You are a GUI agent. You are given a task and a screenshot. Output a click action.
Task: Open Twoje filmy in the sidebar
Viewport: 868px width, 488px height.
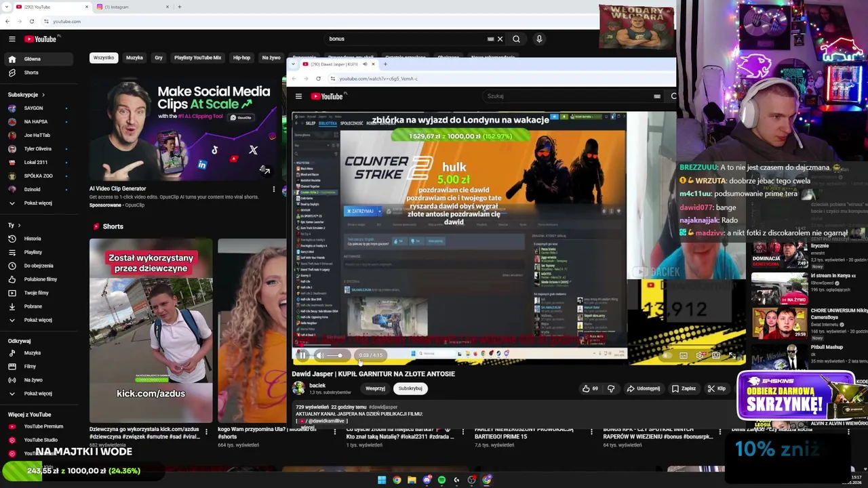click(37, 293)
